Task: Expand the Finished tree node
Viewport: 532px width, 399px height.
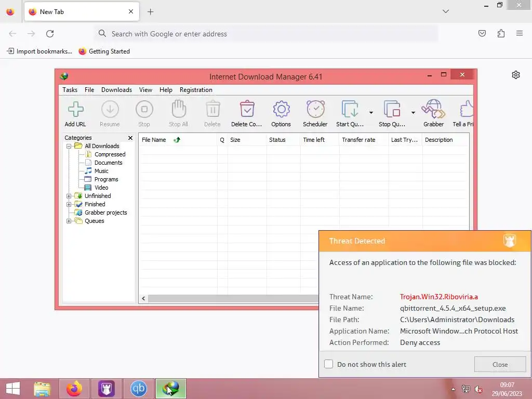Action: point(69,204)
